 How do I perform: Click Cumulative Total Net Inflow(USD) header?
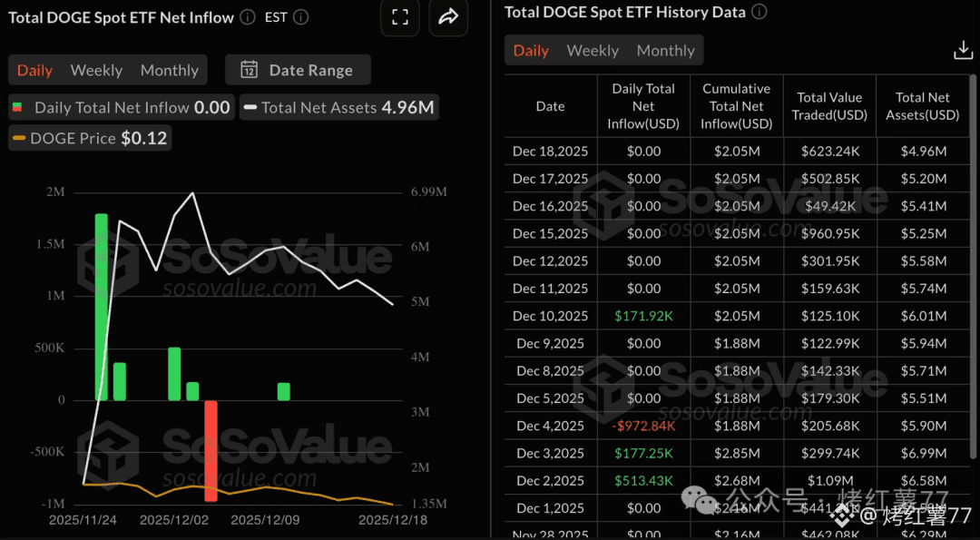[736, 106]
